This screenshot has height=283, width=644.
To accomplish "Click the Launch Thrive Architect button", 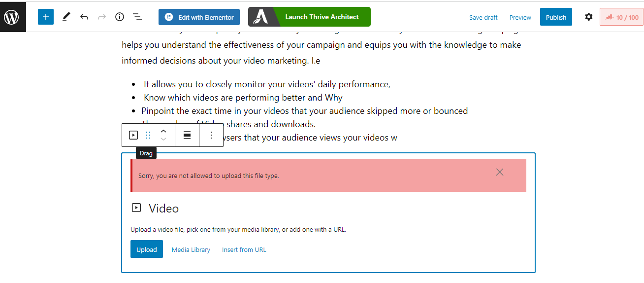I will click(x=309, y=17).
